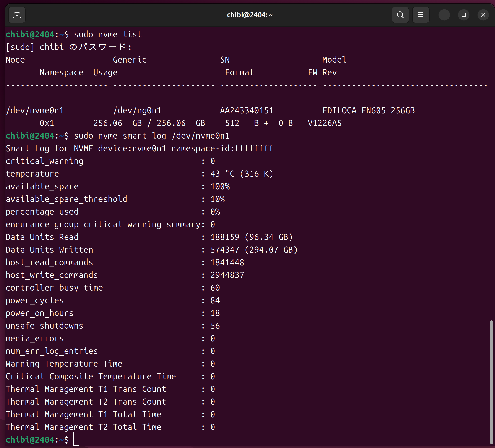Click the cursor block at the last prompt

[x=76, y=439]
